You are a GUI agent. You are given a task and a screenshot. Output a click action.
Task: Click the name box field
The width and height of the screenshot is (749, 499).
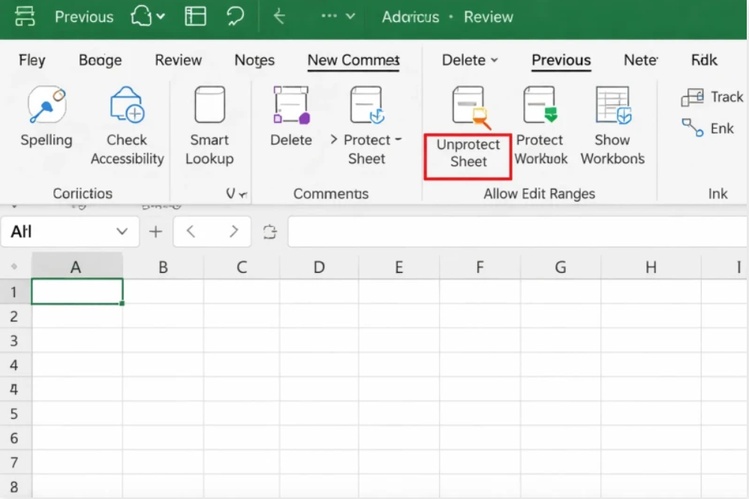[x=70, y=232]
